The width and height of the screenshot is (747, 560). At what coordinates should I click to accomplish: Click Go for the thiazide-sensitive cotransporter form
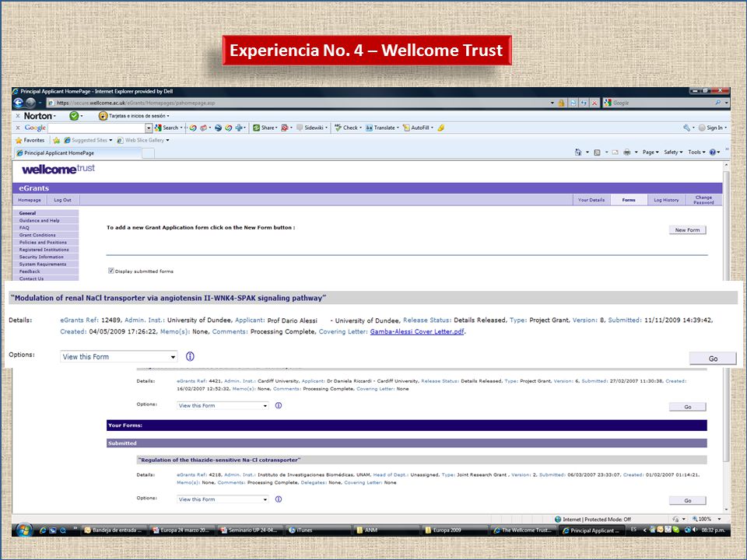[687, 500]
